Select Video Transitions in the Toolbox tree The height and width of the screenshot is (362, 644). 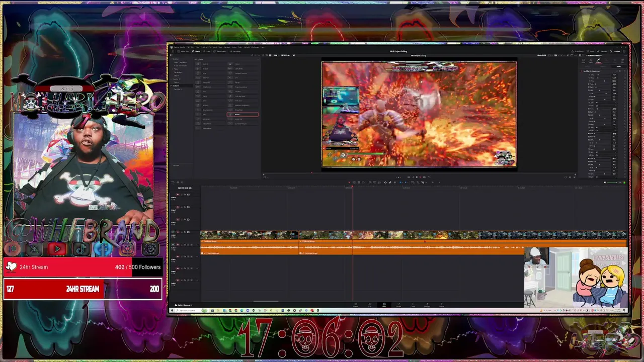(180, 62)
